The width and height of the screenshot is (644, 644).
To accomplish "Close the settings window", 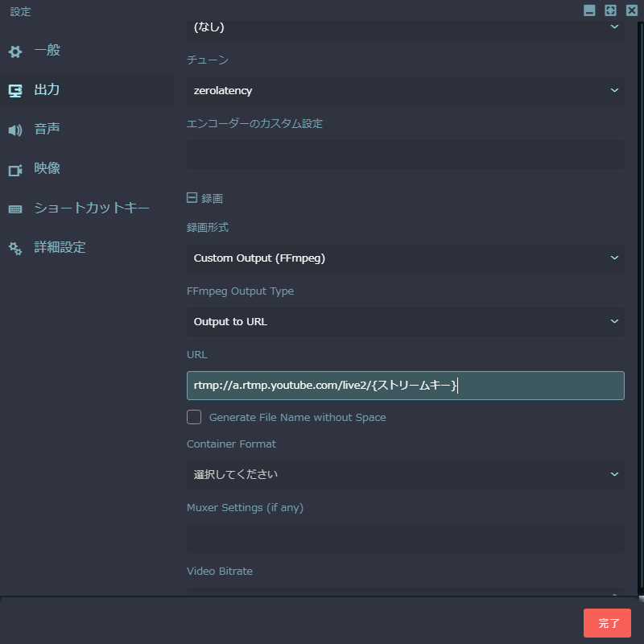I will pos(632,10).
